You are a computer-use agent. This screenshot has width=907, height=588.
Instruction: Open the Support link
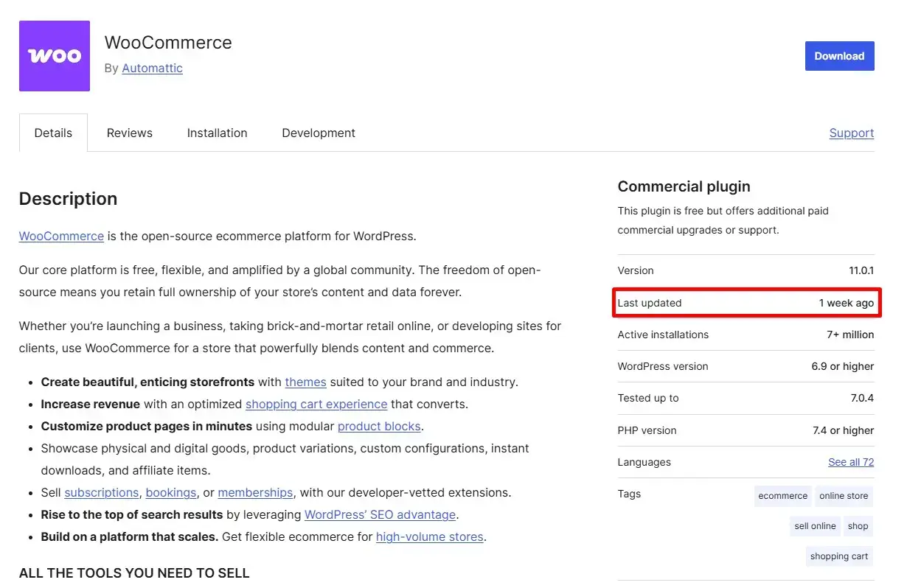coord(852,133)
